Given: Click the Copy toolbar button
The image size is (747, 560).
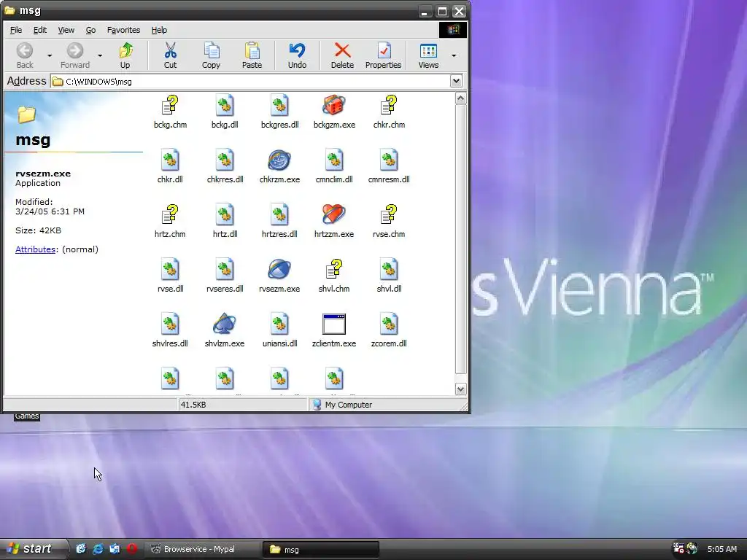Looking at the screenshot, I should click(x=211, y=55).
